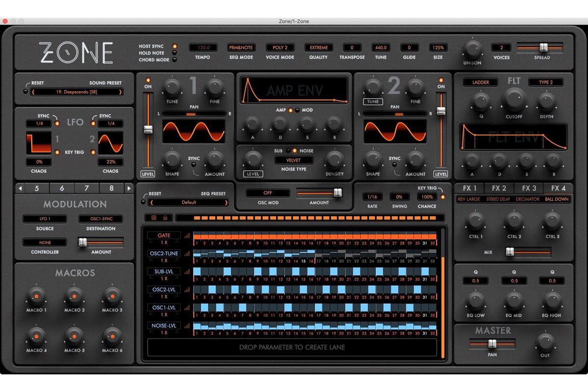The width and height of the screenshot is (588, 392).
Task: Open filter model selector LADDER
Action: (x=480, y=82)
